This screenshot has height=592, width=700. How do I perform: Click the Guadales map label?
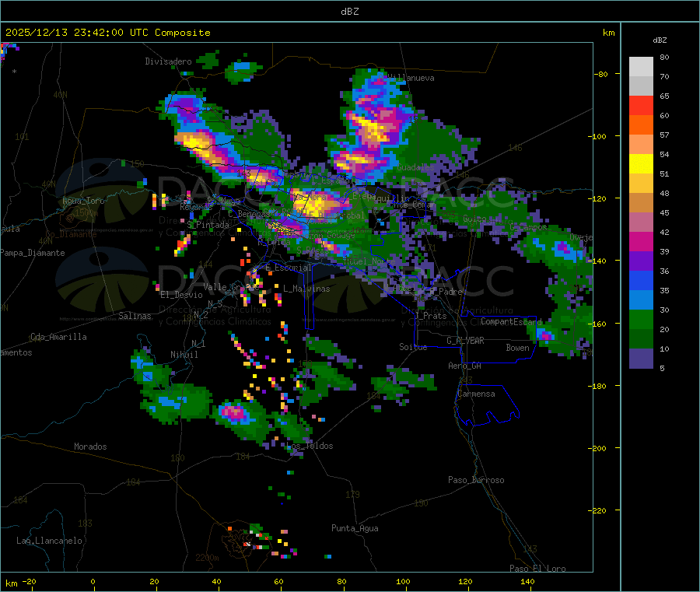pos(415,167)
